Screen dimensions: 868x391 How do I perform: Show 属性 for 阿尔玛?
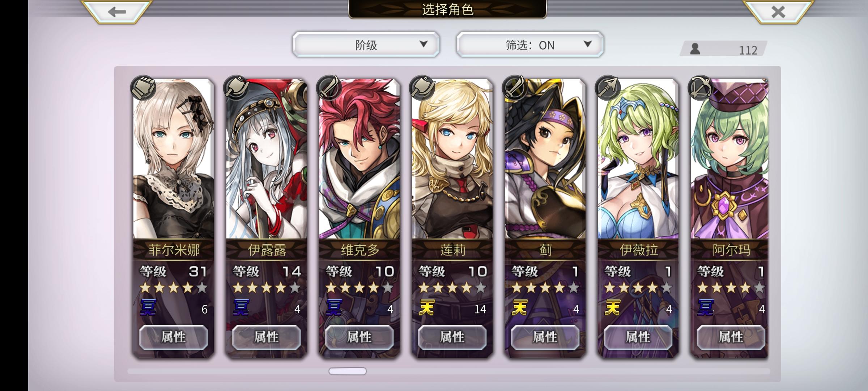(x=731, y=337)
